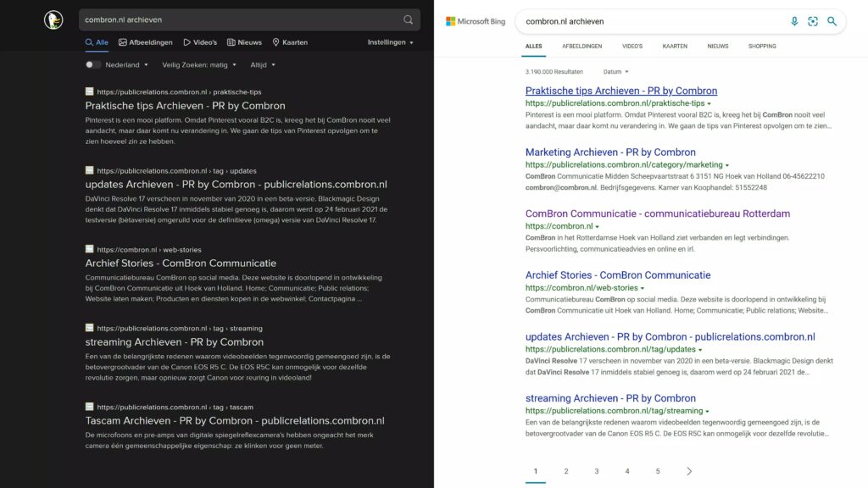
Task: Open Praktische tips Archieven result in DuckDuckGo
Action: [186, 106]
